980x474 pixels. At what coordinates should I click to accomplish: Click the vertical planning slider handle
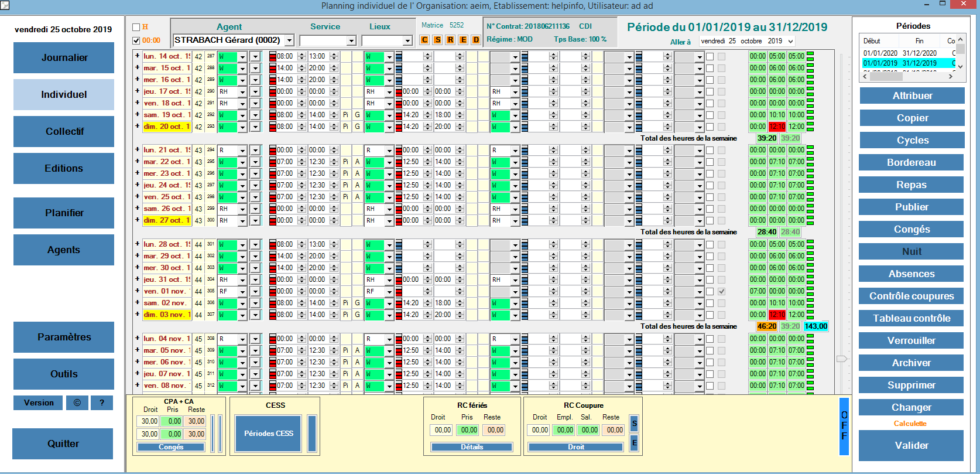(x=842, y=358)
